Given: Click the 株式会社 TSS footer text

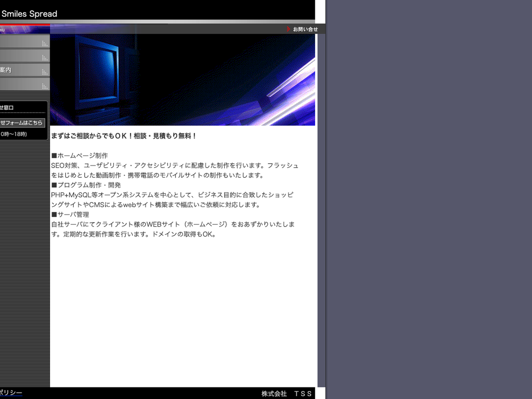Looking at the screenshot, I should pos(286,394).
